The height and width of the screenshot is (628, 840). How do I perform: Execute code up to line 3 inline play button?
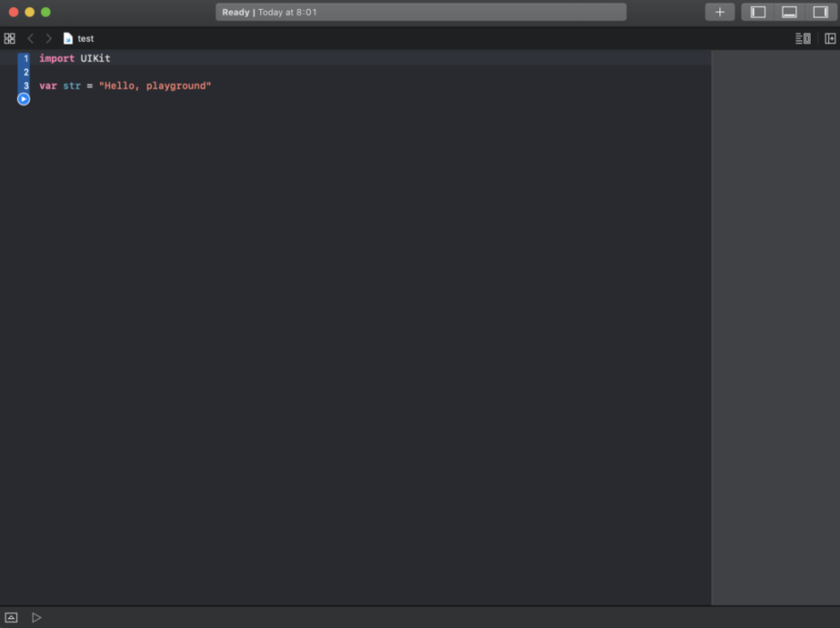22,98
